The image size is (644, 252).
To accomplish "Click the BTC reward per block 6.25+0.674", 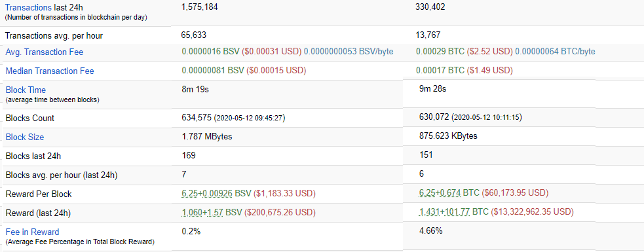I will point(440,193).
